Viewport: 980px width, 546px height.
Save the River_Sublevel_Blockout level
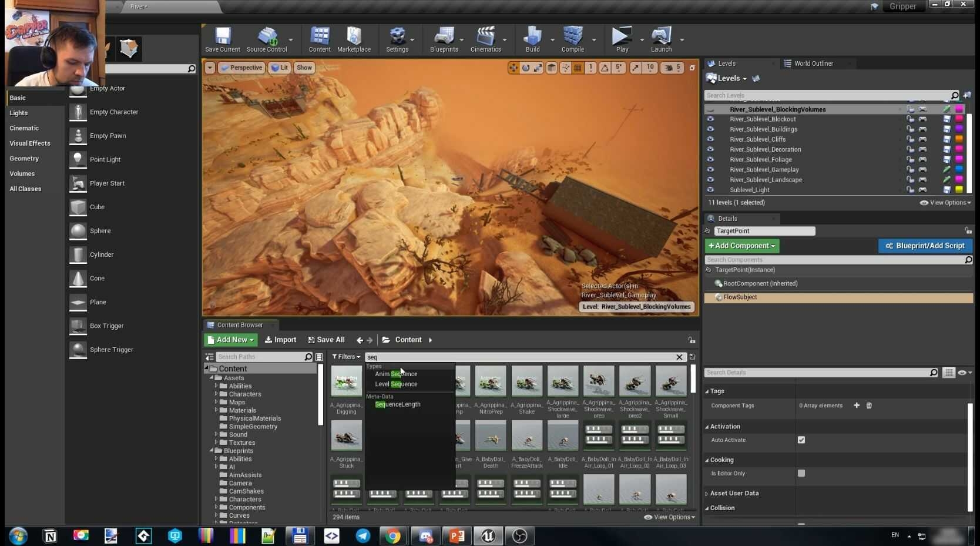pyautogui.click(x=947, y=119)
